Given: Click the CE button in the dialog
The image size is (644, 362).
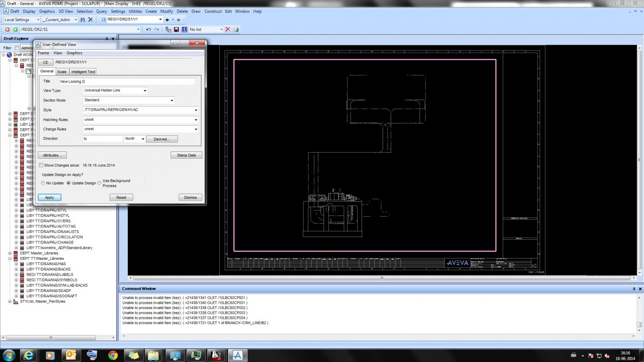Looking at the screenshot, I should pos(45,62).
